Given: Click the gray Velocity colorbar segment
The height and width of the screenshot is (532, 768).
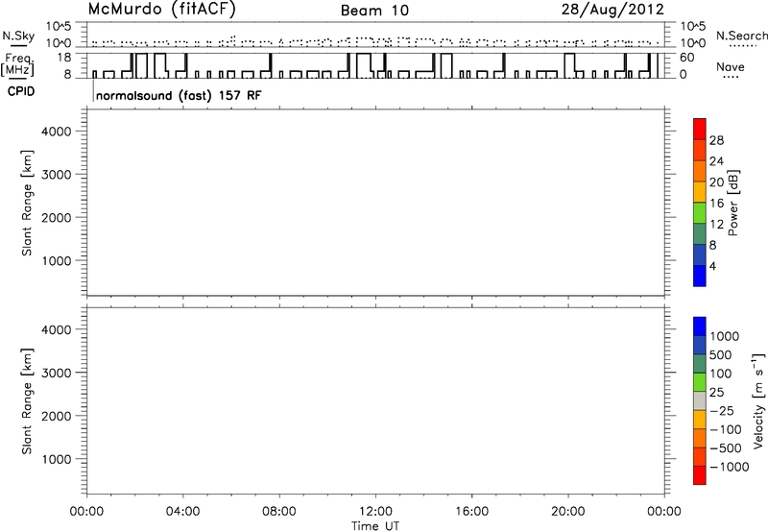Looking at the screenshot, I should (x=700, y=400).
